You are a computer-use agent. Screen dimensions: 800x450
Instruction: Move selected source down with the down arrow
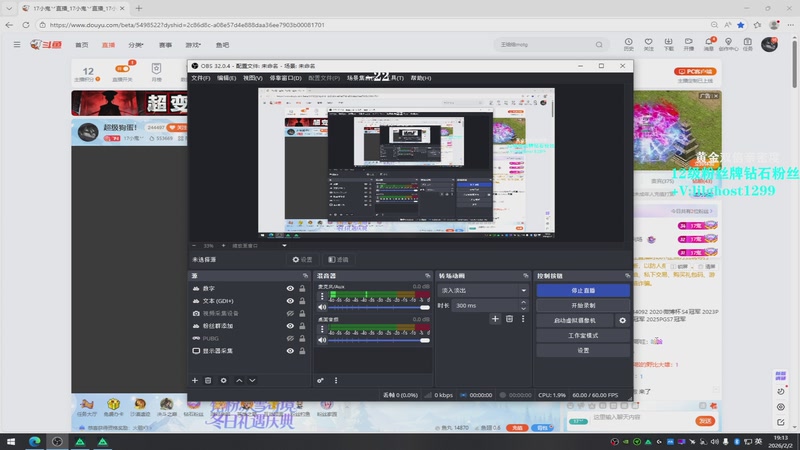coord(252,380)
